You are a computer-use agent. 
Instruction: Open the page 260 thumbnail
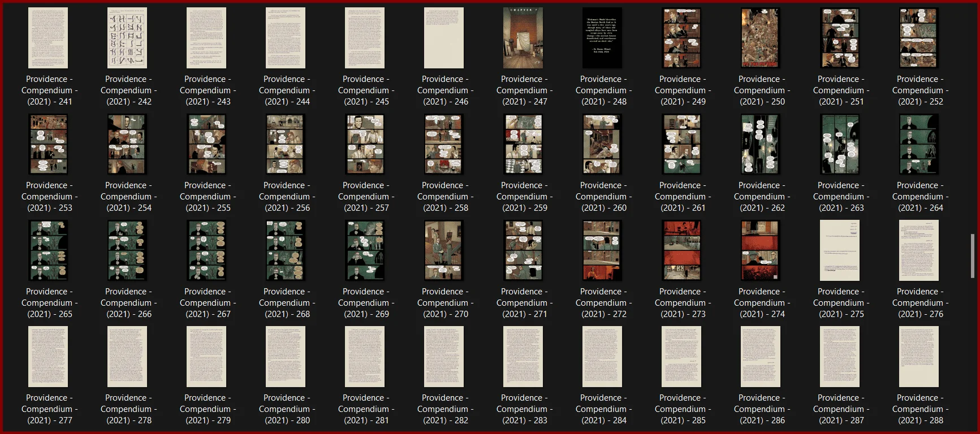(602, 144)
